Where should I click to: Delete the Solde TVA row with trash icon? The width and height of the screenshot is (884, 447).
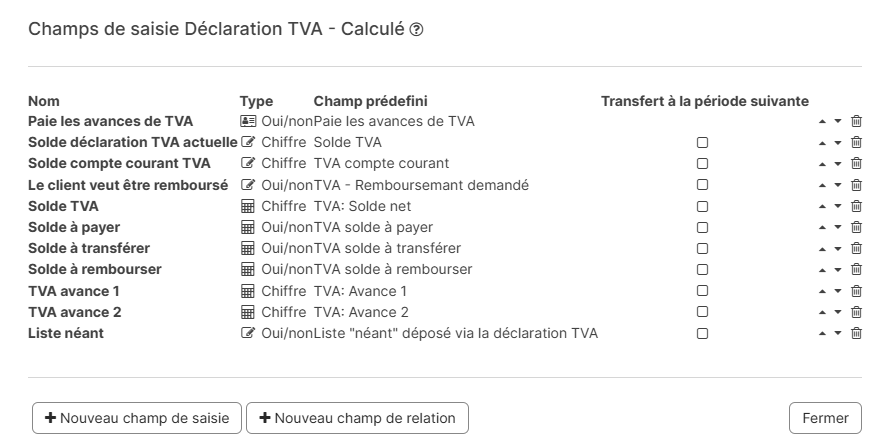(856, 206)
